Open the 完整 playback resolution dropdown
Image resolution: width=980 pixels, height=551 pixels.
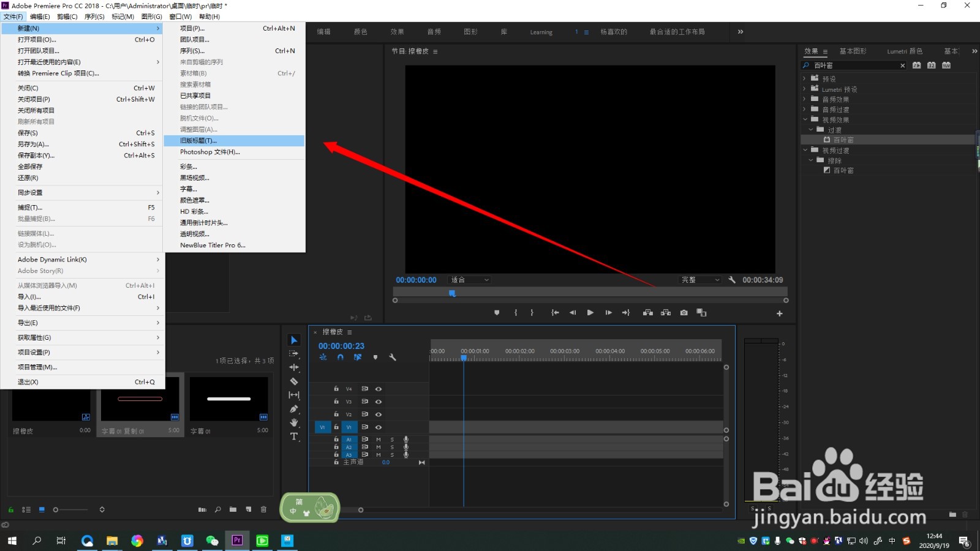pos(701,280)
